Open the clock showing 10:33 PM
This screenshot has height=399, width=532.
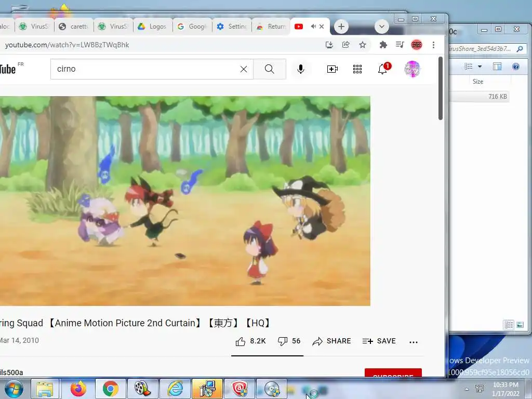(506, 389)
